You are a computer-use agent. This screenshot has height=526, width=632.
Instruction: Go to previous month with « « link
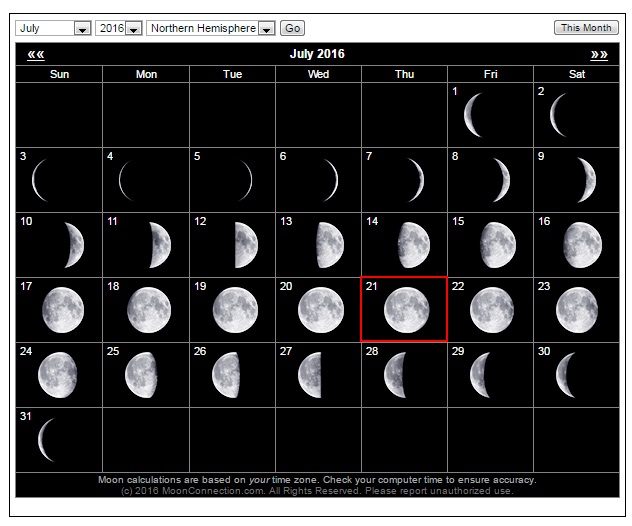tap(36, 54)
